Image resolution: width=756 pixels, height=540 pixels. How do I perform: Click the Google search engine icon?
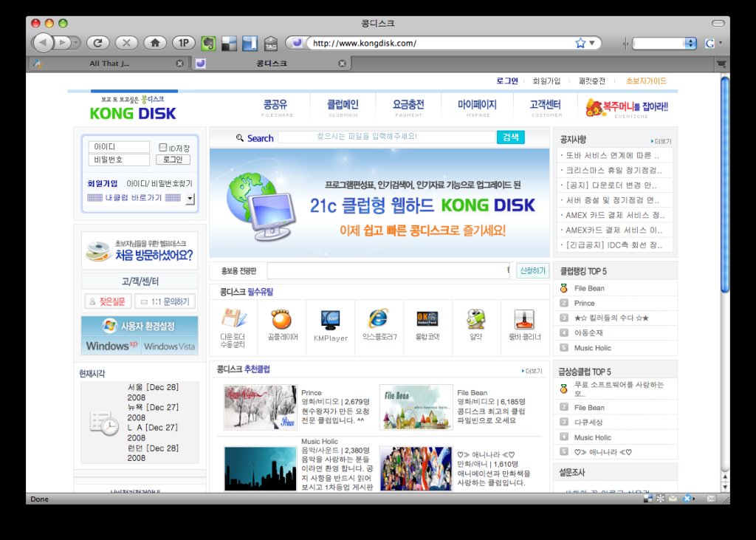click(709, 44)
